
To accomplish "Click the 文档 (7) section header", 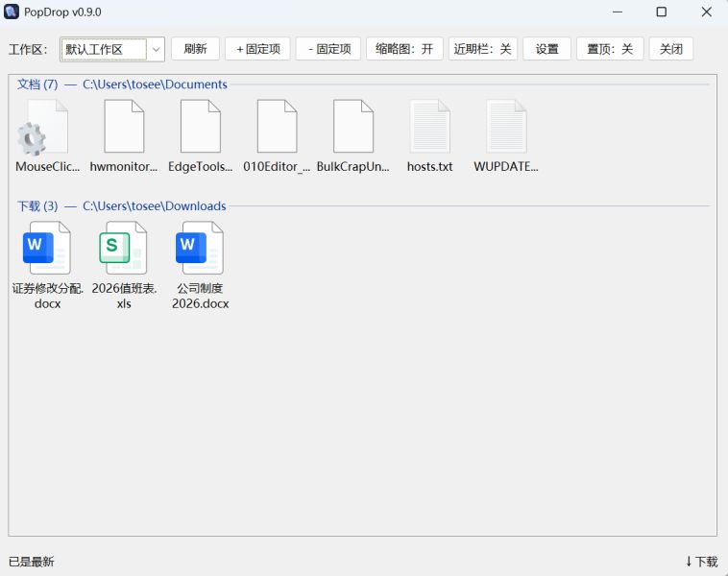I will pos(37,84).
